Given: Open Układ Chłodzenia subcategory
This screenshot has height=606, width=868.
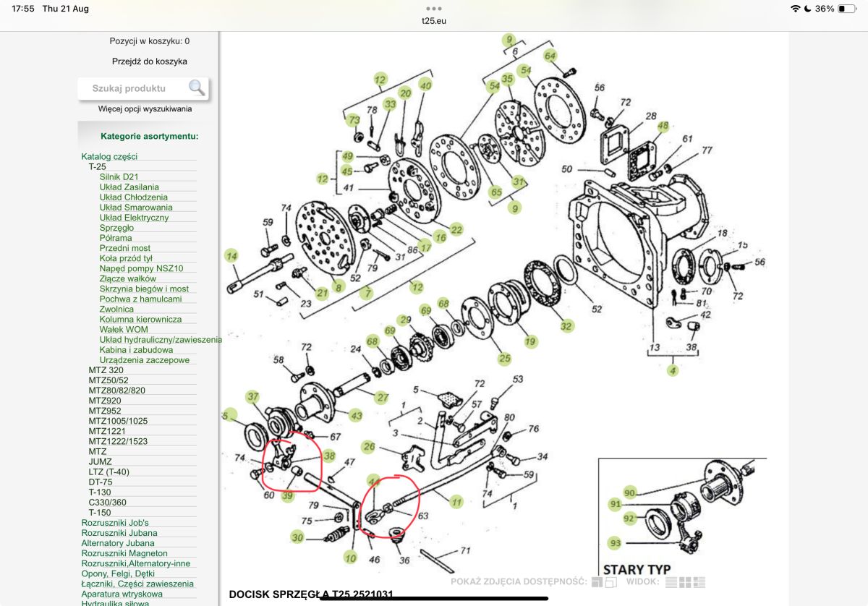Looking at the screenshot, I should [134, 197].
